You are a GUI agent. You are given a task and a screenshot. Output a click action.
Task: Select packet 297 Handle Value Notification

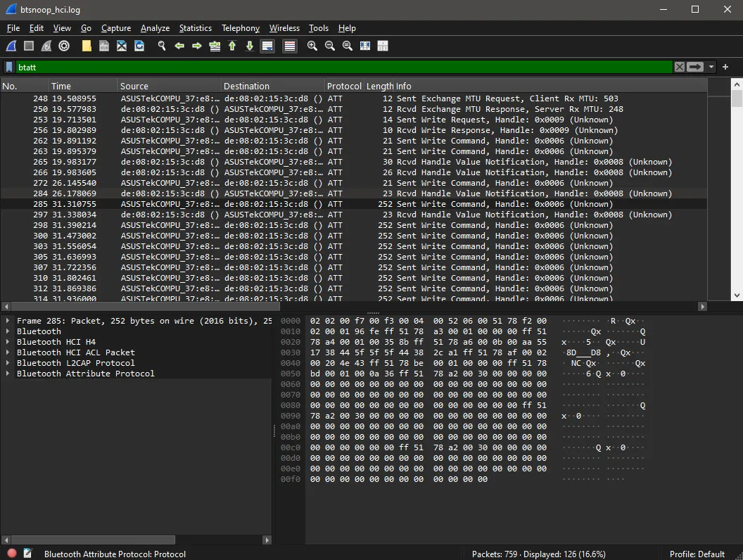pyautogui.click(x=353, y=215)
